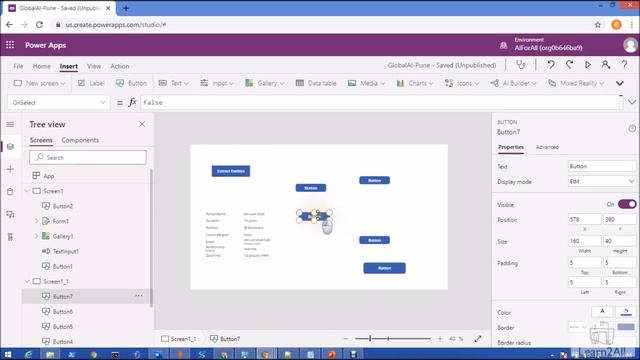Open the Text controls dropdown
Screen dimensions: 640x360
tap(173, 83)
